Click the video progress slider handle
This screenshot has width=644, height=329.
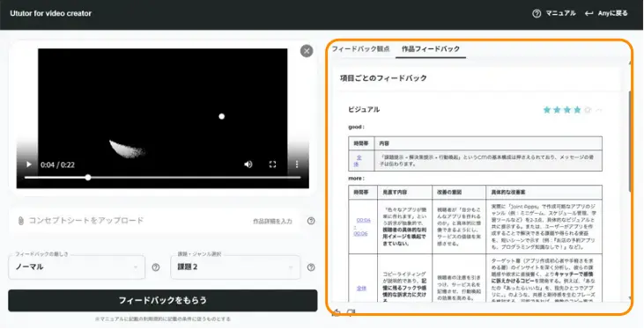click(x=88, y=178)
